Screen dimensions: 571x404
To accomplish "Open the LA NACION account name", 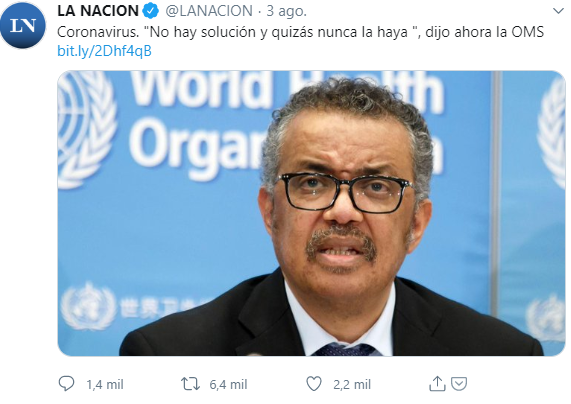I will click(x=98, y=11).
